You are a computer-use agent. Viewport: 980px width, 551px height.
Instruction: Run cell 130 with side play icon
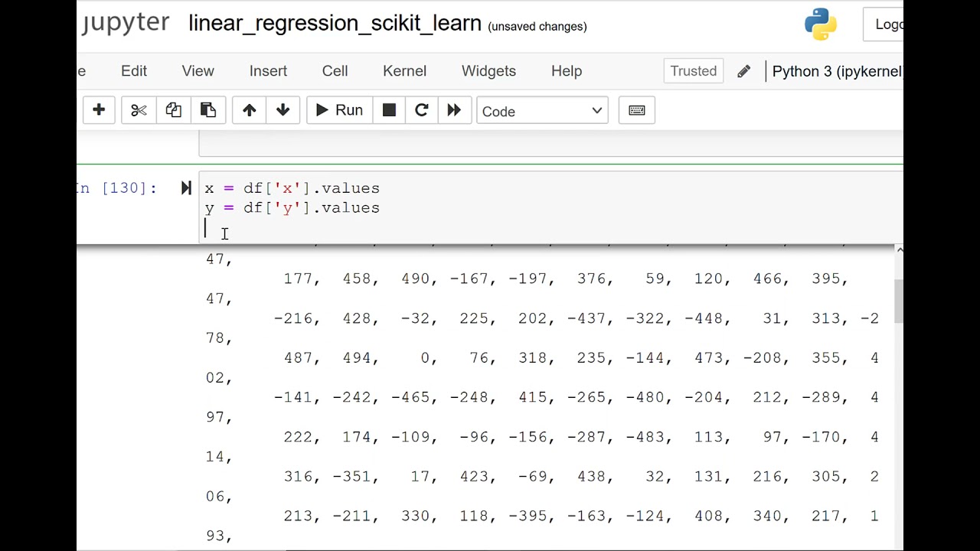click(x=186, y=188)
